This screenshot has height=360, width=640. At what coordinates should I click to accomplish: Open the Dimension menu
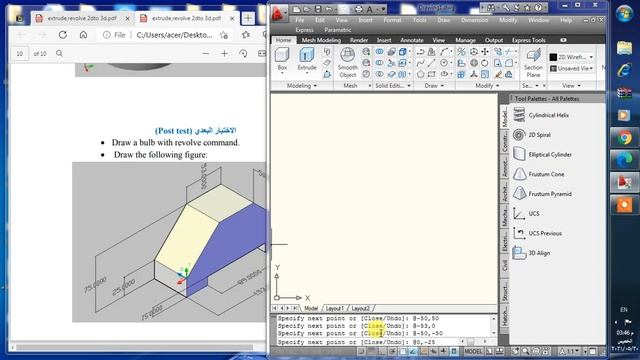click(474, 20)
